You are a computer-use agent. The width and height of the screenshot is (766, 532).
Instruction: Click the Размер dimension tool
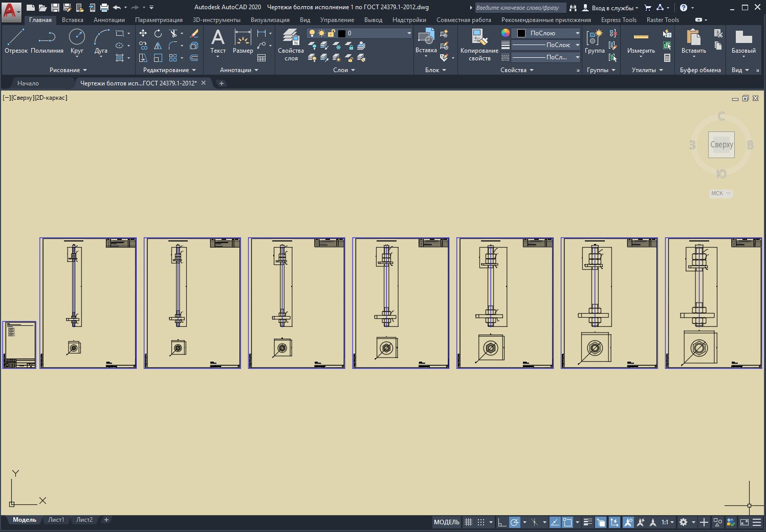(243, 42)
